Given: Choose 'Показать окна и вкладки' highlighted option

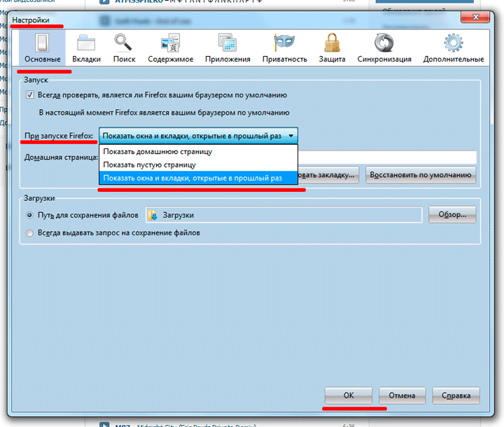Looking at the screenshot, I should (x=198, y=178).
